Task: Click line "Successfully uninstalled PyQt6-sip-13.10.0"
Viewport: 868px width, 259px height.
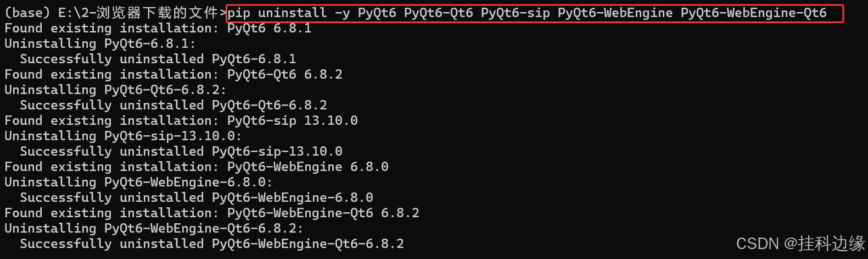Action: click(181, 151)
